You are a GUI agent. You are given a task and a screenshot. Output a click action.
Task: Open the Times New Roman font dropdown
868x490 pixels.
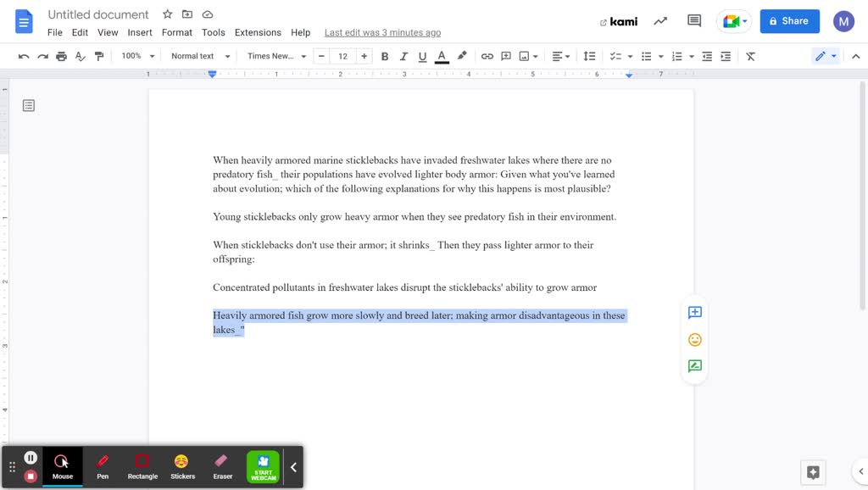click(276, 56)
